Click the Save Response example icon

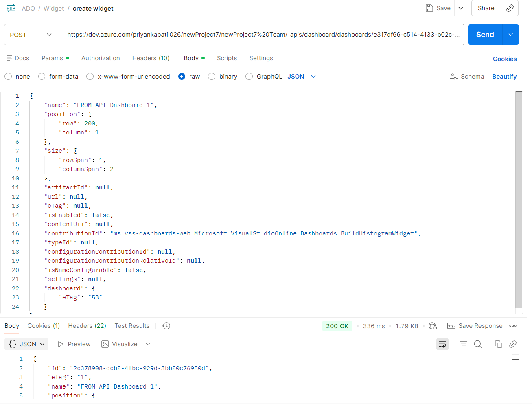[451, 326]
